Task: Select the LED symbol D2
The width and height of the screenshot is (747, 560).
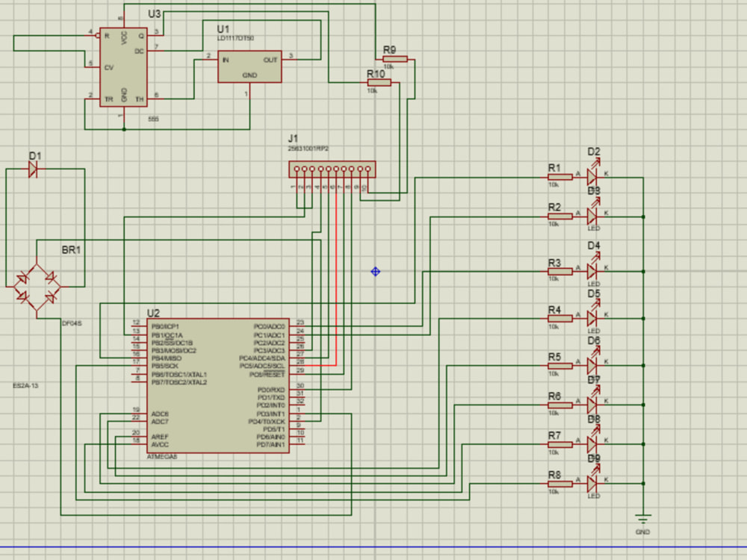Action: coord(592,176)
